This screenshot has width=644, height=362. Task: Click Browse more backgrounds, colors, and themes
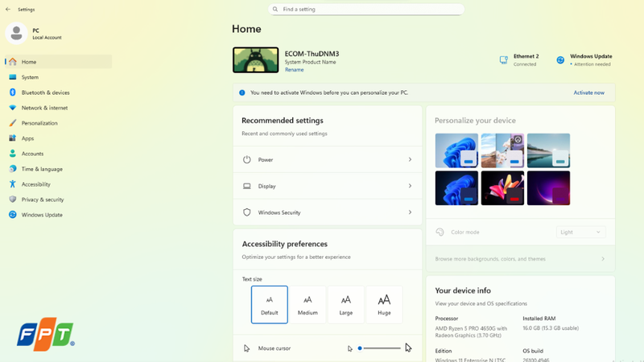[x=520, y=259]
